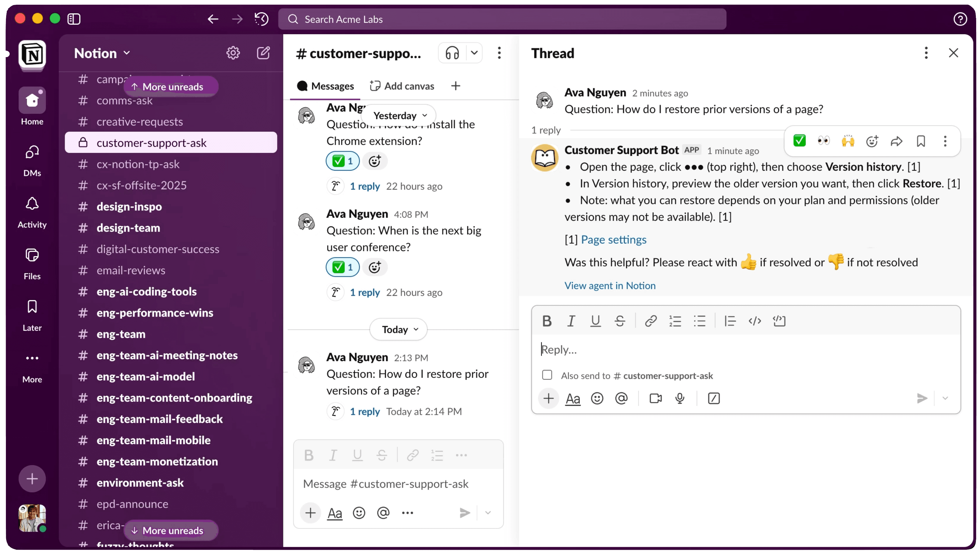Open the history clock icon
The image size is (980, 553).
(261, 19)
